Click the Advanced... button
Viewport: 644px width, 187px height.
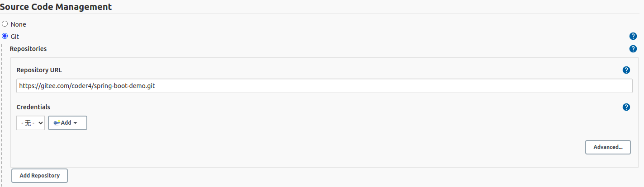(x=608, y=147)
